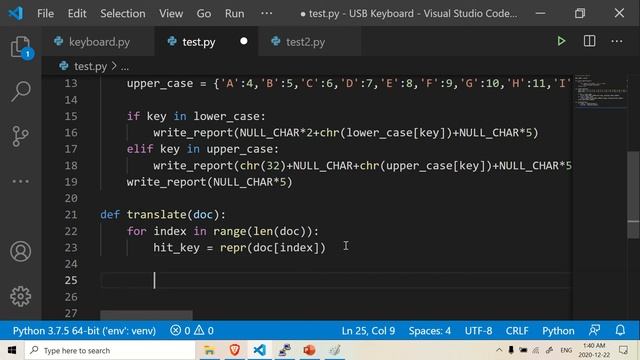Viewport: 640px width, 360px height.
Task: Open Windows Start menu
Action: click(x=12, y=350)
